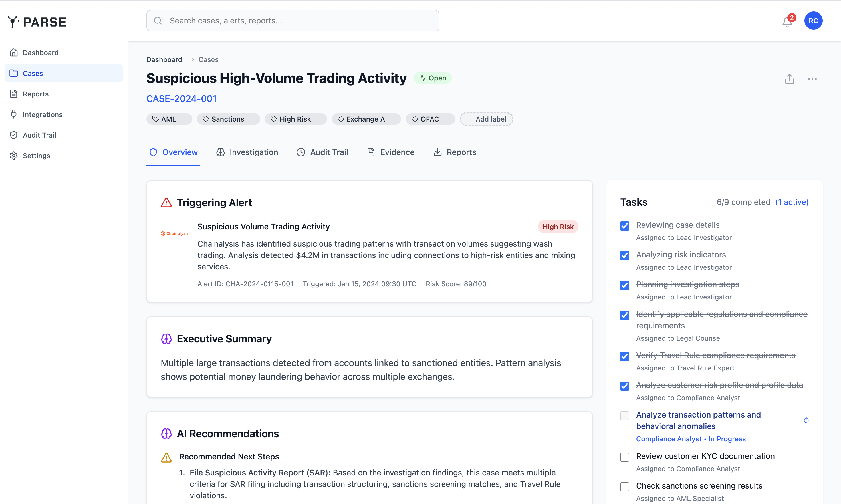Share the case via the export icon

coord(790,79)
